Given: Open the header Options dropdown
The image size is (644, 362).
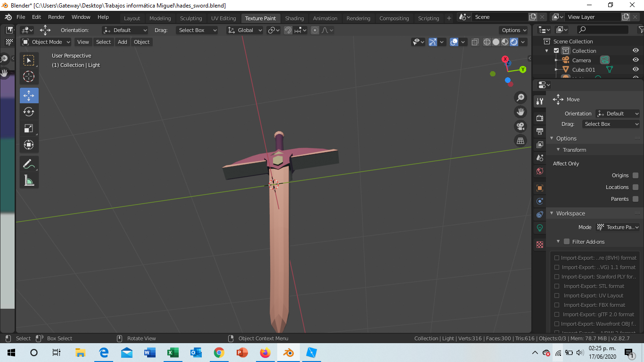Looking at the screenshot, I should click(x=514, y=30).
